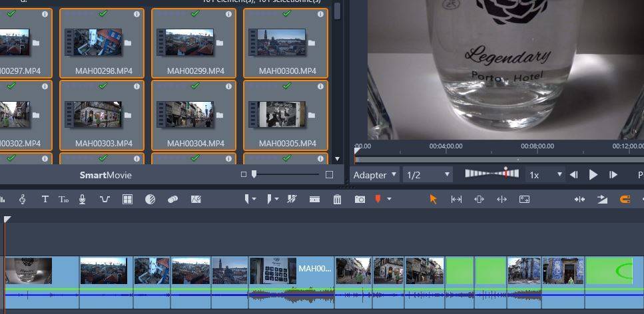
Task: Select the orange arrow selection tool
Action: coord(434,199)
